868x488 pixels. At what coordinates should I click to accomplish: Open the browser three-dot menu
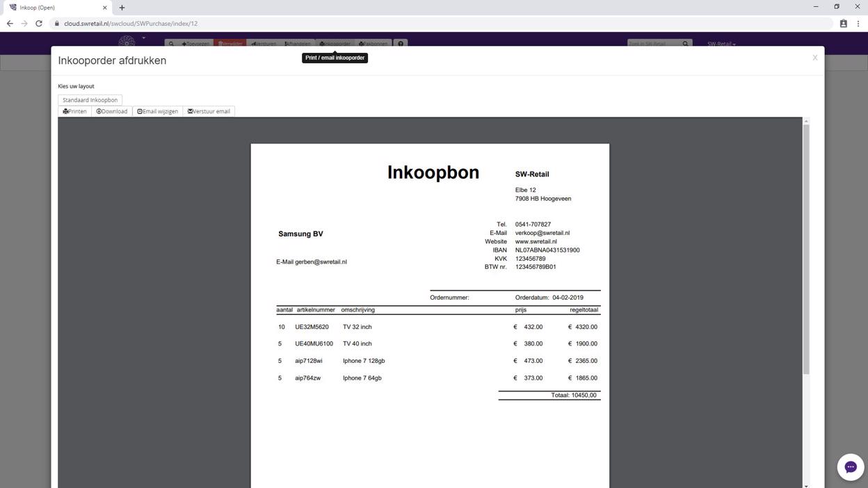pyautogui.click(x=858, y=24)
